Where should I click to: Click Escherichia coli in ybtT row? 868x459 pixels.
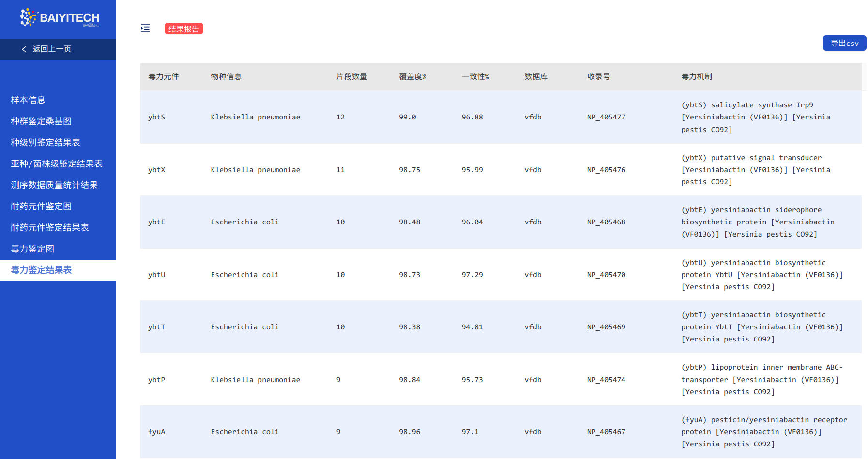tap(245, 327)
